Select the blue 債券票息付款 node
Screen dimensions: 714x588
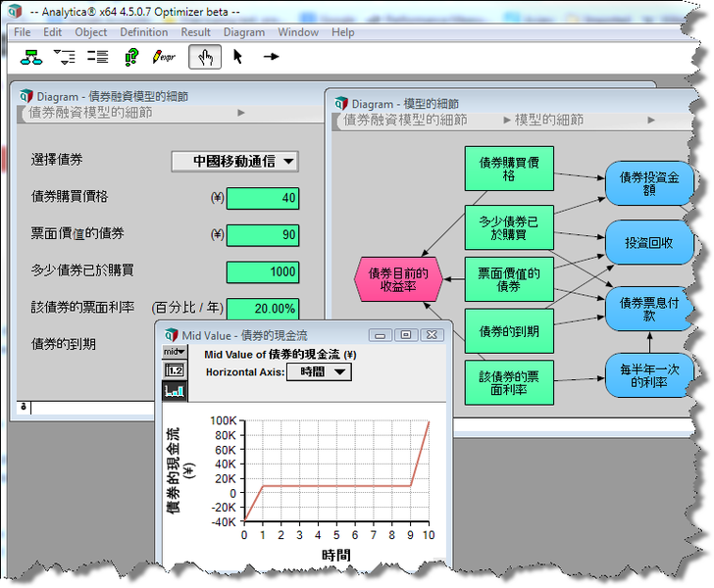point(649,309)
